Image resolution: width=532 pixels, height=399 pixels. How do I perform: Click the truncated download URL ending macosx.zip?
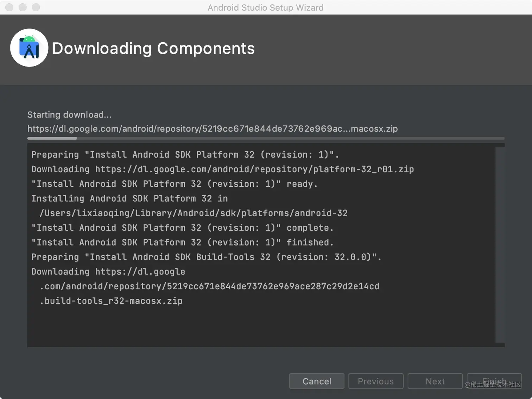(x=213, y=129)
